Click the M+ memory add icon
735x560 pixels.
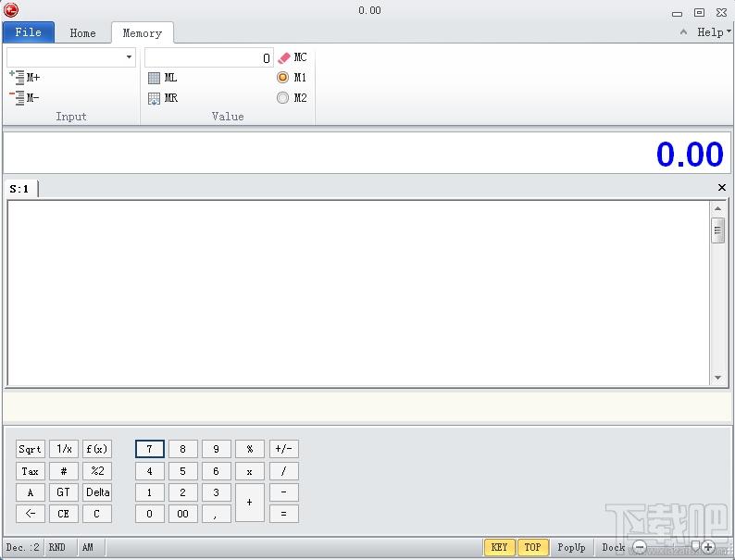(17, 78)
